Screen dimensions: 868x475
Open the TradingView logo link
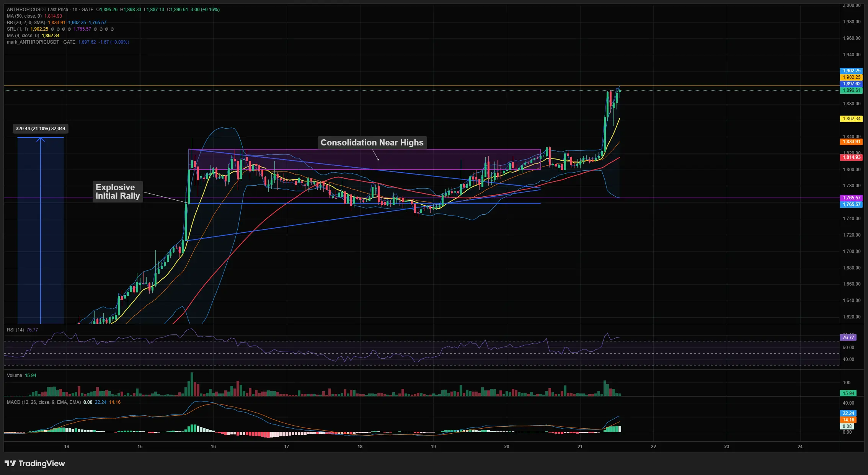35,464
